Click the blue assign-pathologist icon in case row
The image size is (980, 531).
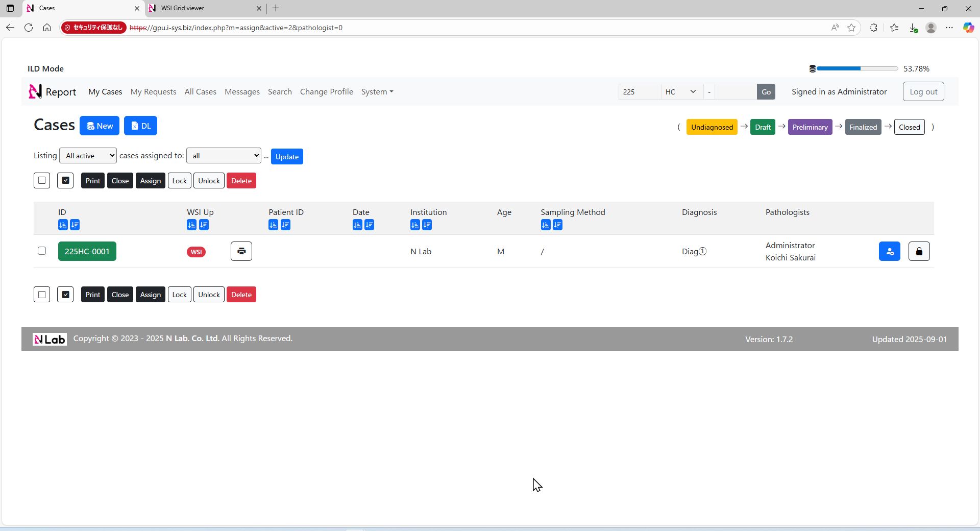(889, 251)
